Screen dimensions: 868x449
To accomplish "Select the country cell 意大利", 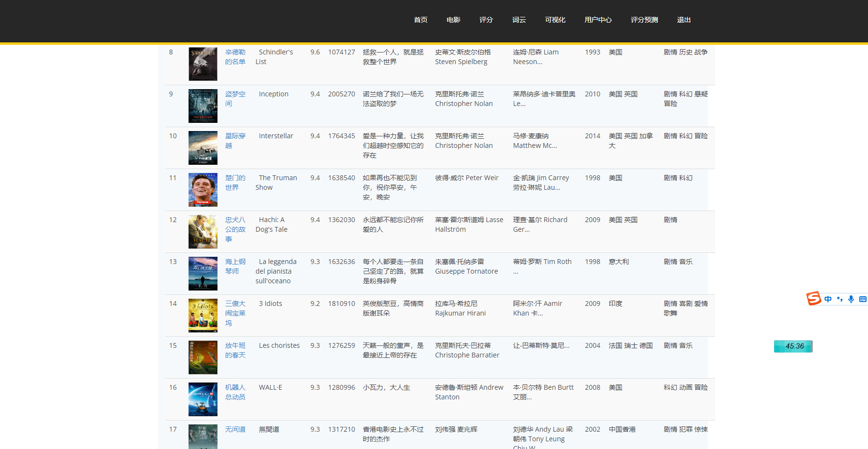I will tap(619, 262).
